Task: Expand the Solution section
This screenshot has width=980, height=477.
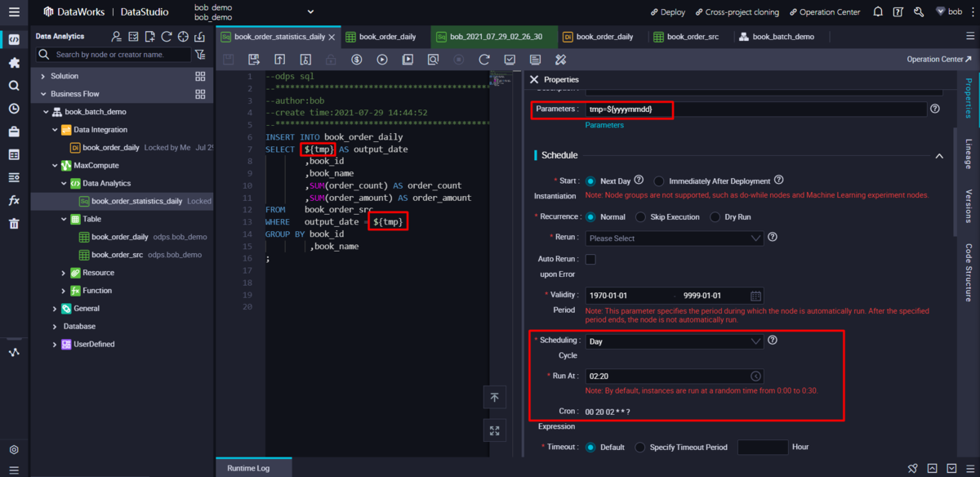Action: tap(43, 76)
